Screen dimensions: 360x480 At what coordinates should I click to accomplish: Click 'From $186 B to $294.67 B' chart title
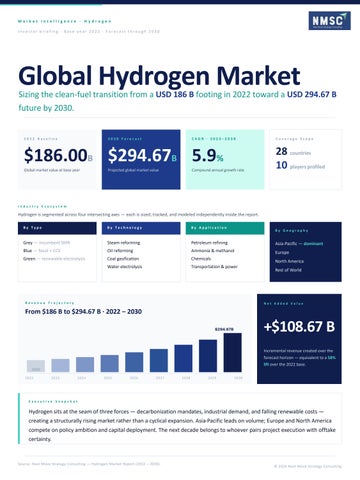point(83,312)
